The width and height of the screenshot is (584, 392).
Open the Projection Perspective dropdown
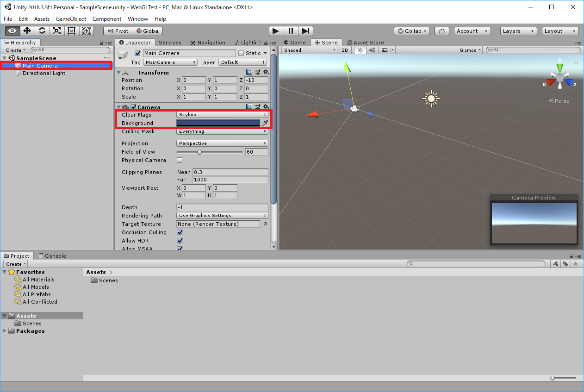pos(222,143)
